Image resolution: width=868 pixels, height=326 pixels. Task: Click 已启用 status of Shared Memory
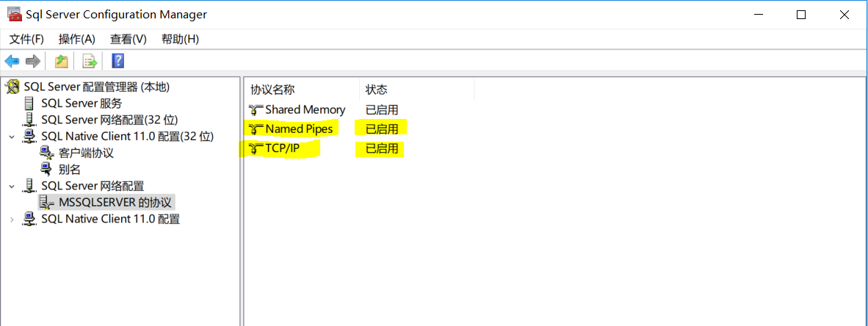[382, 109]
